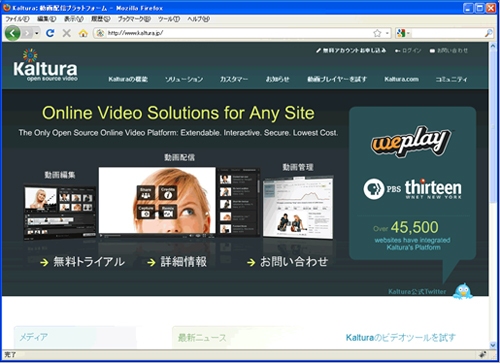Open the address bar history dropdown

tap(387, 33)
